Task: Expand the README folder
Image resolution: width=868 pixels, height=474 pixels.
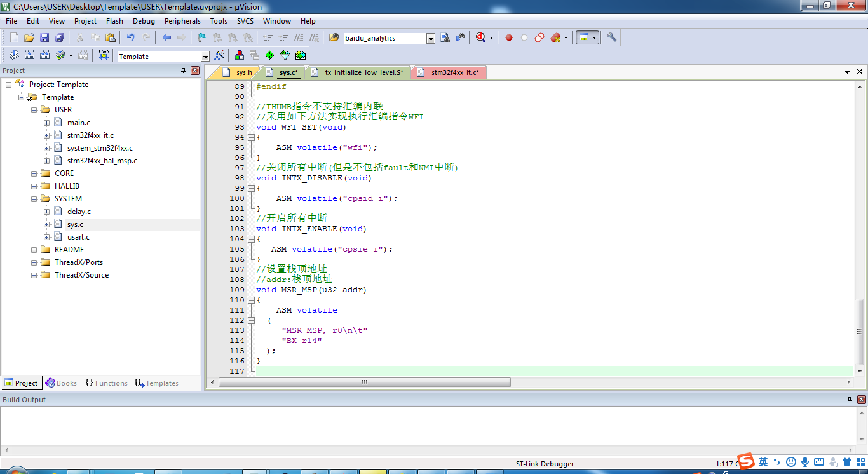Action: (x=34, y=250)
